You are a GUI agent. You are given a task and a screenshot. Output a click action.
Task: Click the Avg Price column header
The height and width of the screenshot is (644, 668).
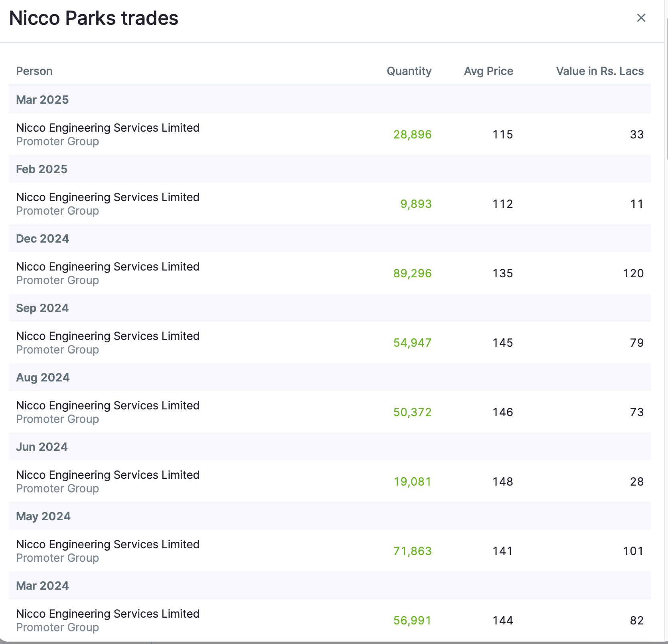point(488,71)
